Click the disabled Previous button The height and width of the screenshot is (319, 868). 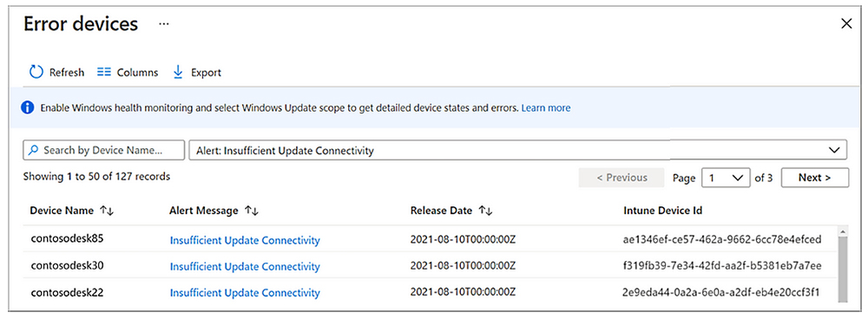pos(621,178)
